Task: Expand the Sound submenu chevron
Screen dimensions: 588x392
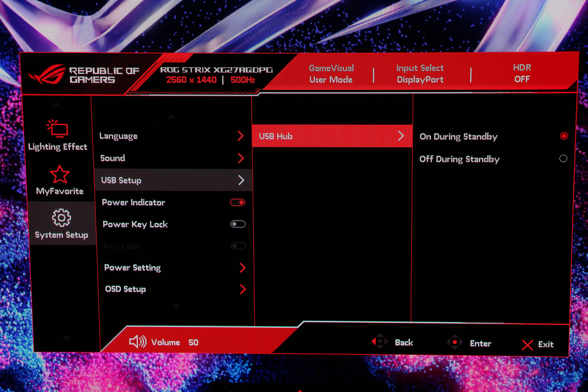Action: (241, 158)
